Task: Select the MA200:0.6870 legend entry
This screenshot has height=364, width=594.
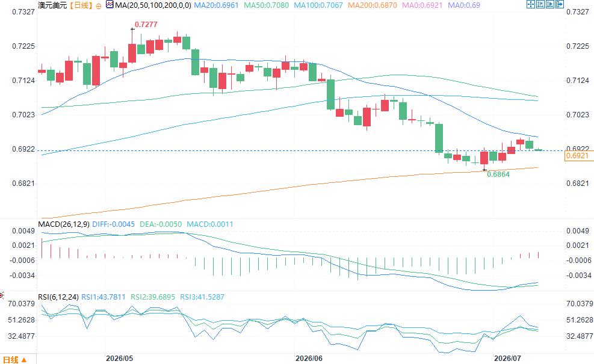Action: (373, 5)
